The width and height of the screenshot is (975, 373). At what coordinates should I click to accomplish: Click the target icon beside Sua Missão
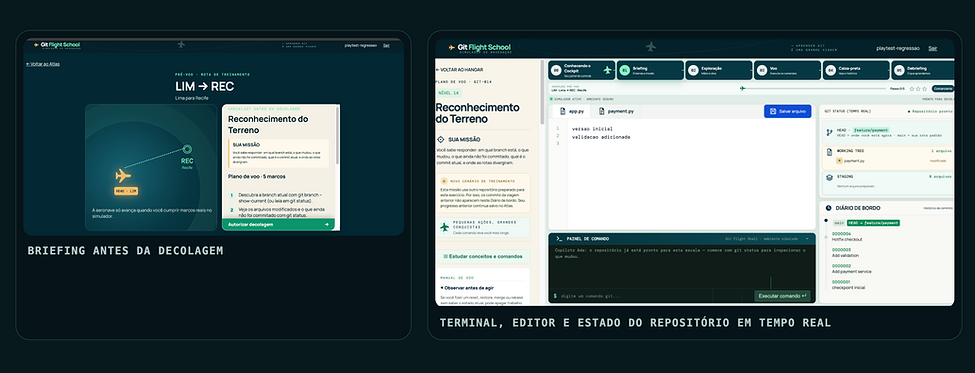(441, 139)
